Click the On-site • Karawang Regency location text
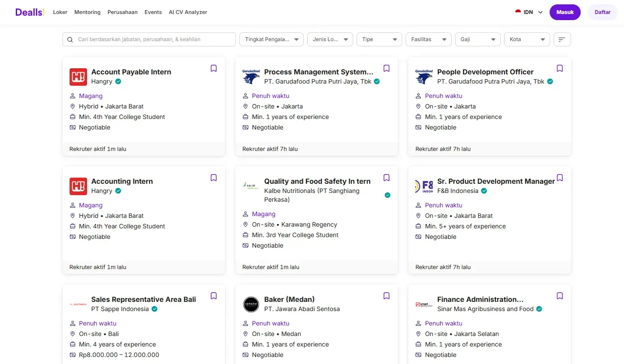This screenshot has width=624, height=364. (x=294, y=224)
